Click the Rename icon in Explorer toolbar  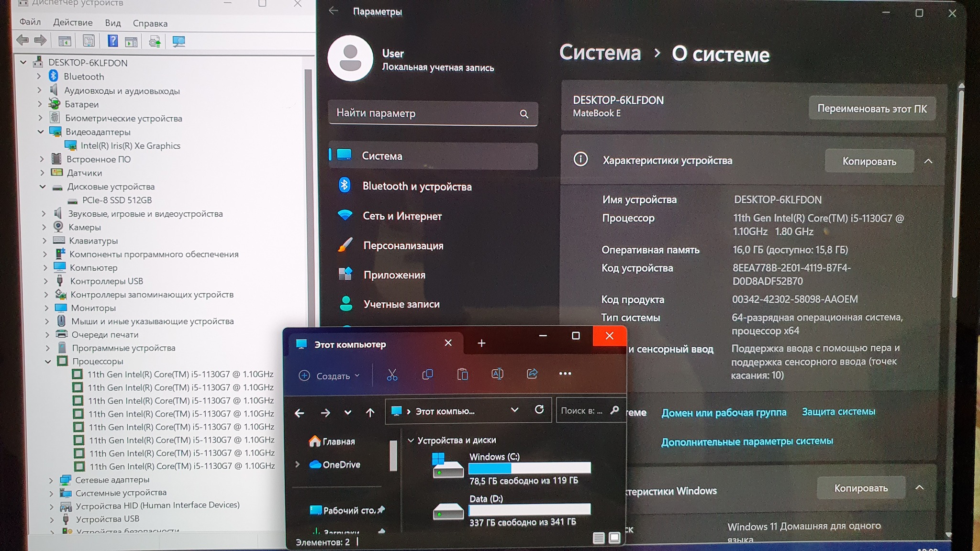coord(497,374)
